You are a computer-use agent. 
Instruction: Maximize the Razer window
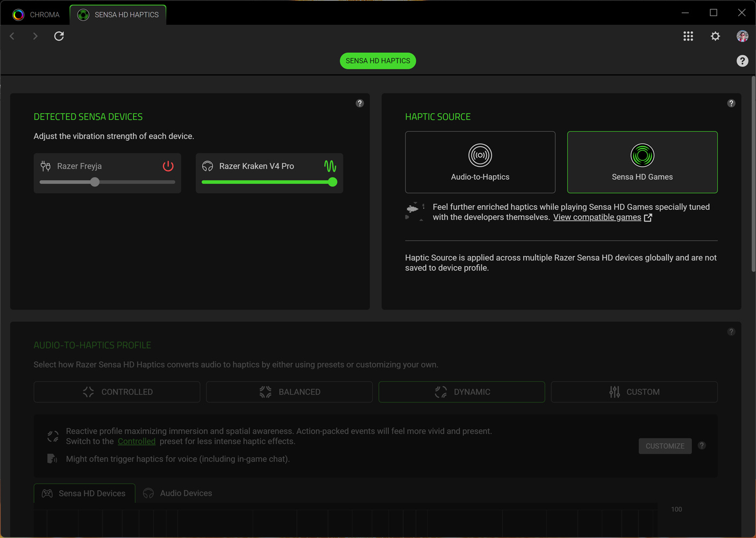pyautogui.click(x=714, y=12)
